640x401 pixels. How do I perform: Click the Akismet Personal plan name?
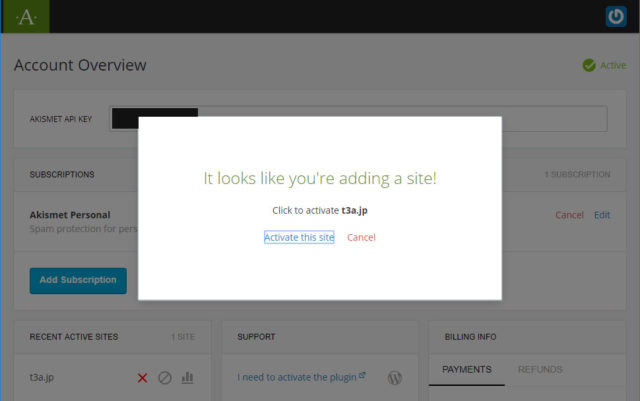coord(70,215)
